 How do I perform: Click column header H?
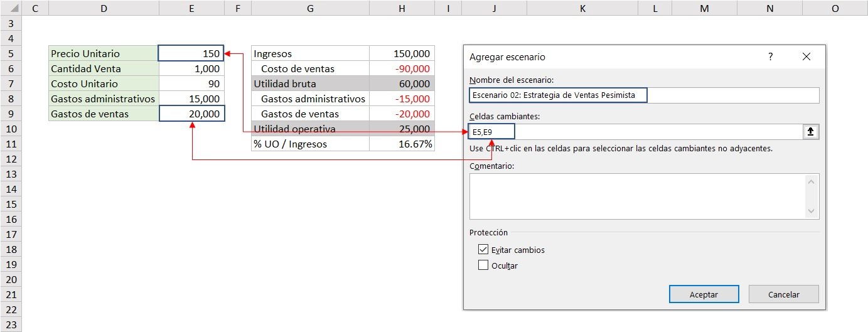(402, 8)
